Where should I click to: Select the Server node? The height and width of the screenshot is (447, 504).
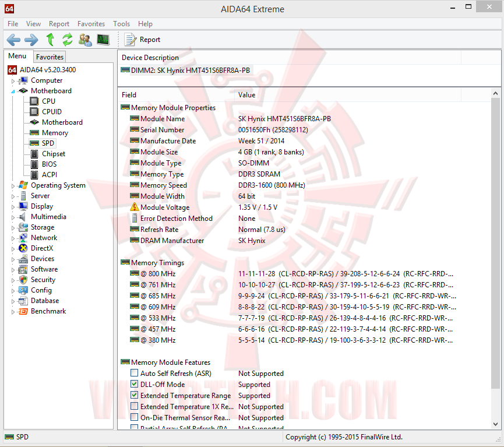pos(40,196)
